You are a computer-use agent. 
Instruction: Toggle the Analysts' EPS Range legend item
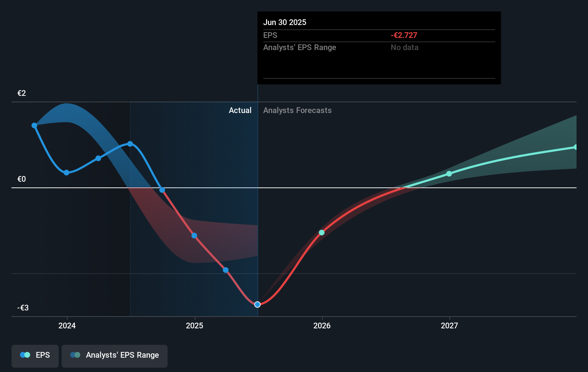click(x=115, y=356)
